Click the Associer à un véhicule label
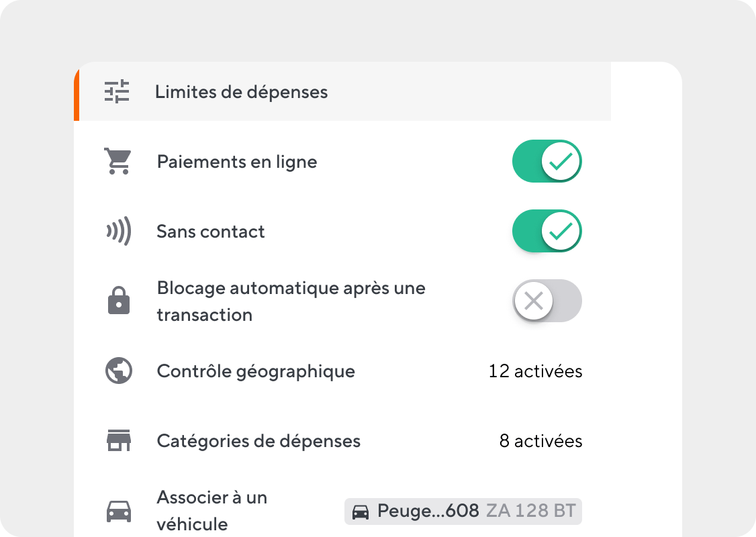The width and height of the screenshot is (756, 537). (212, 511)
